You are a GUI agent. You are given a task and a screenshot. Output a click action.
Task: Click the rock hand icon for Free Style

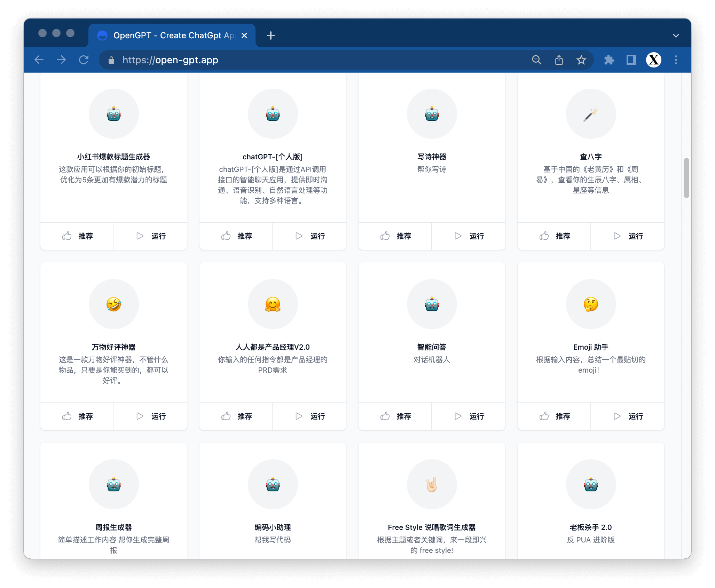[432, 484]
